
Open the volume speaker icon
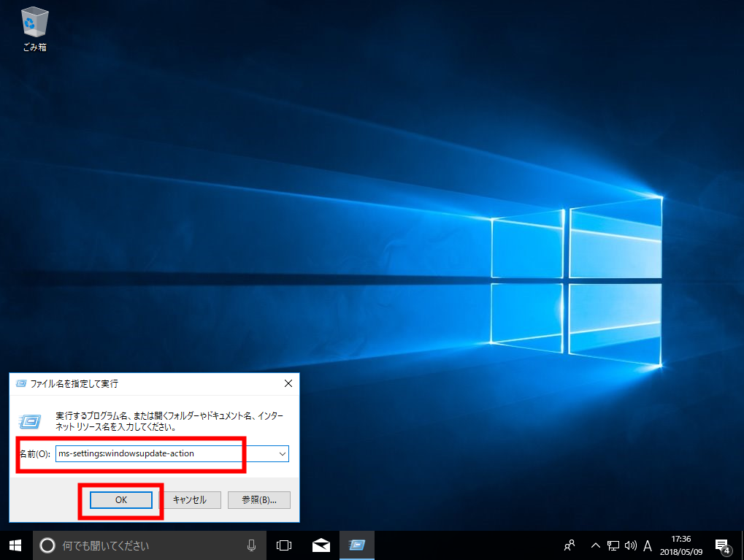tap(631, 546)
